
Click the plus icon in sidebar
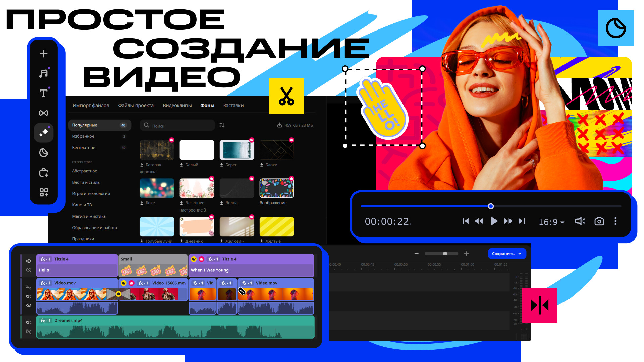click(x=44, y=54)
